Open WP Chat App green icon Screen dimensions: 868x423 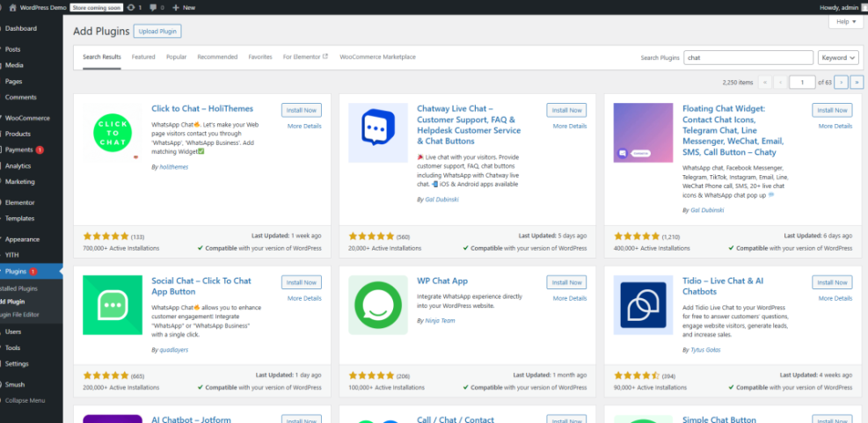(x=378, y=305)
